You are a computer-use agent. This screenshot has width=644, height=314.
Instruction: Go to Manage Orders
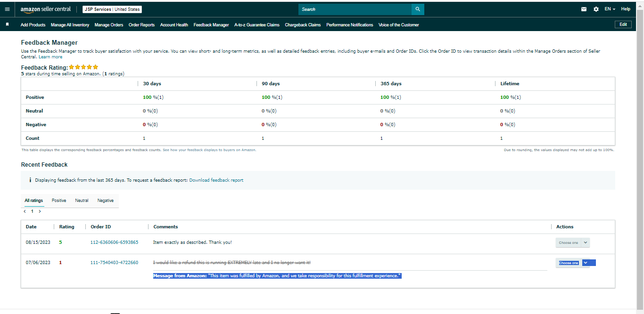pos(109,25)
